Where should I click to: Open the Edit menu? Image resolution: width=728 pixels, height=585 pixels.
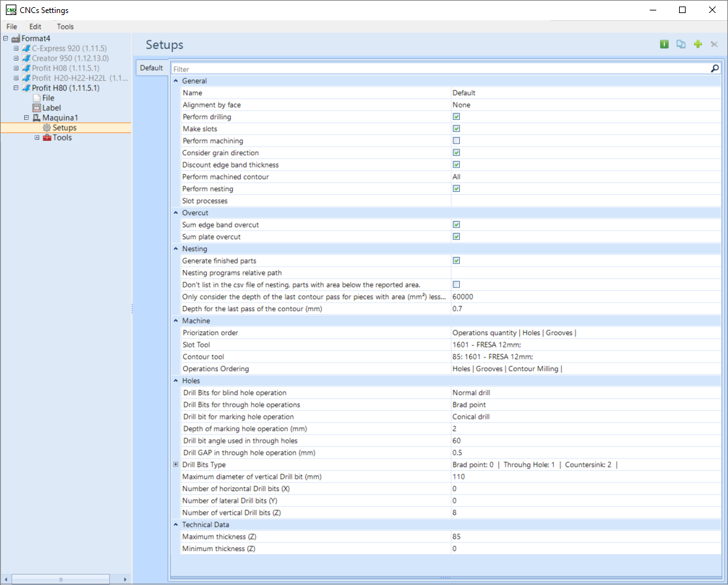tap(35, 27)
